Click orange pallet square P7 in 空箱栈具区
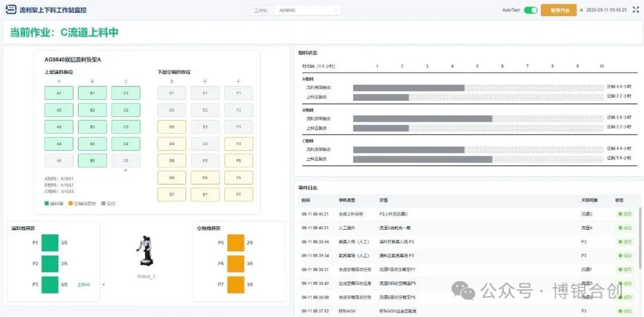Image resolution: width=644 pixels, height=317 pixels. point(236,285)
